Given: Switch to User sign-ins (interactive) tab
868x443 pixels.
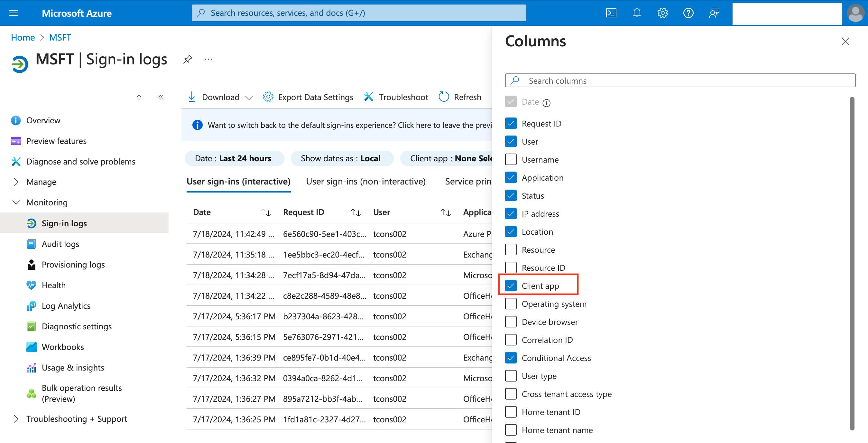Looking at the screenshot, I should [x=239, y=182].
